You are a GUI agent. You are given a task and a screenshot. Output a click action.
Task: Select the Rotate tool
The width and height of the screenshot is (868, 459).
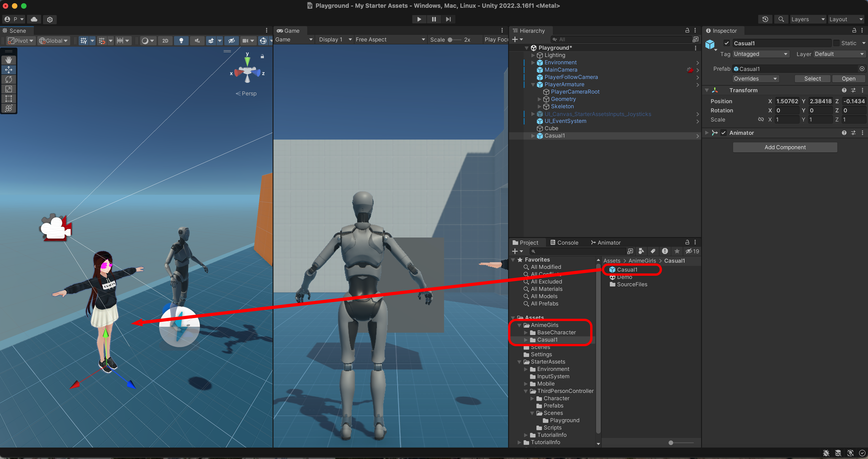[9, 79]
